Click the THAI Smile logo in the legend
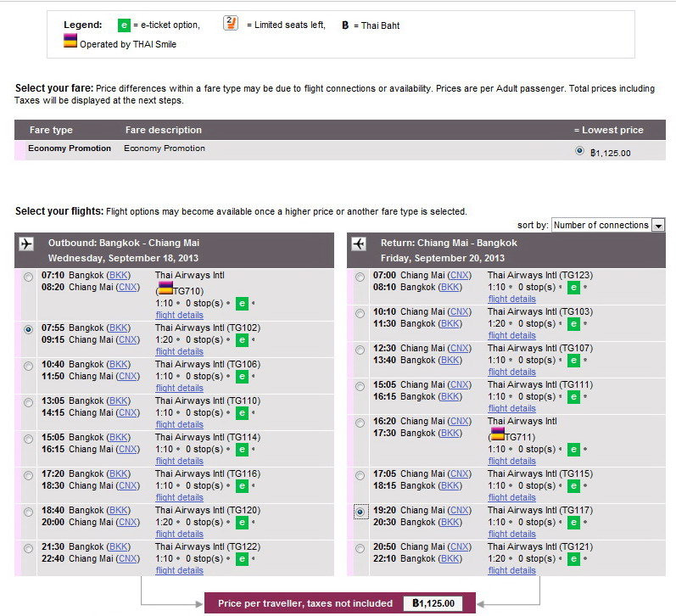676x616 pixels. point(70,41)
